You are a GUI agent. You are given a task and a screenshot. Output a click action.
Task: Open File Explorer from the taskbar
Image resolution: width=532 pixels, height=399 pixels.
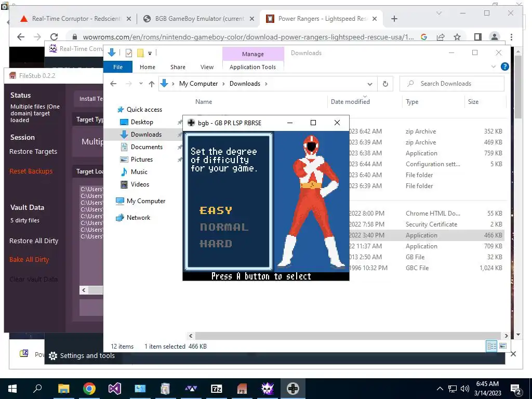(x=63, y=389)
